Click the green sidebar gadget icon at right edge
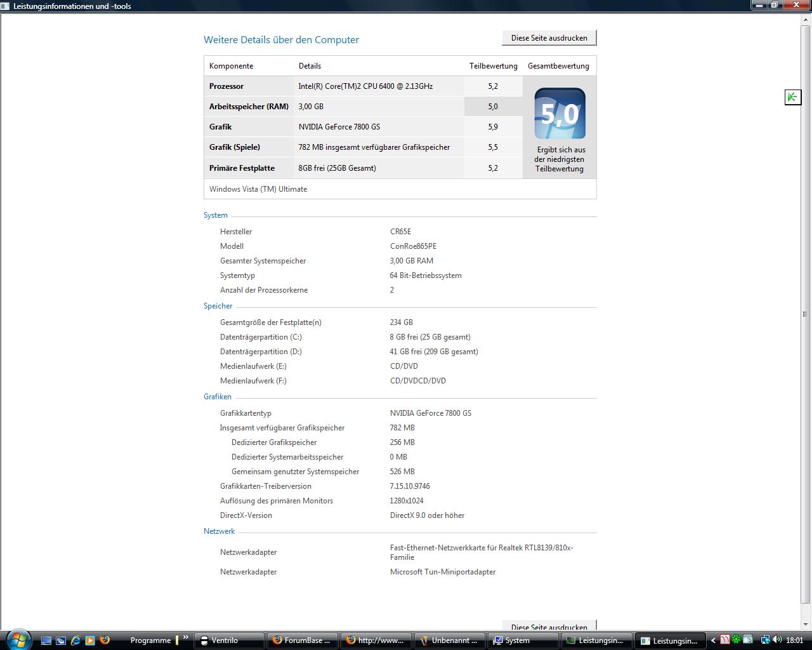 792,97
